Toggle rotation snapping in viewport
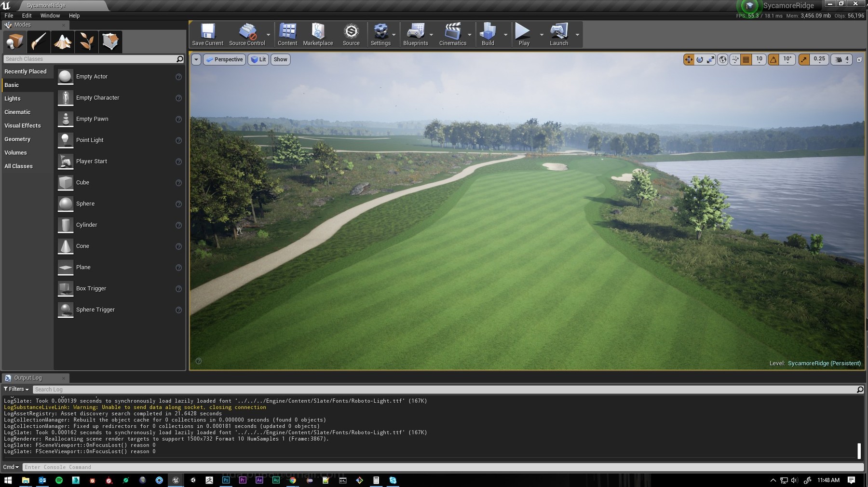This screenshot has height=487, width=868. 773,59
